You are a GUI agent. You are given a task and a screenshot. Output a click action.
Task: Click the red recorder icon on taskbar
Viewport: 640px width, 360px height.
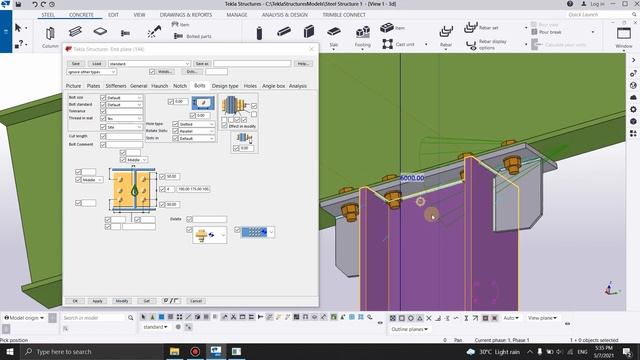coord(195,351)
